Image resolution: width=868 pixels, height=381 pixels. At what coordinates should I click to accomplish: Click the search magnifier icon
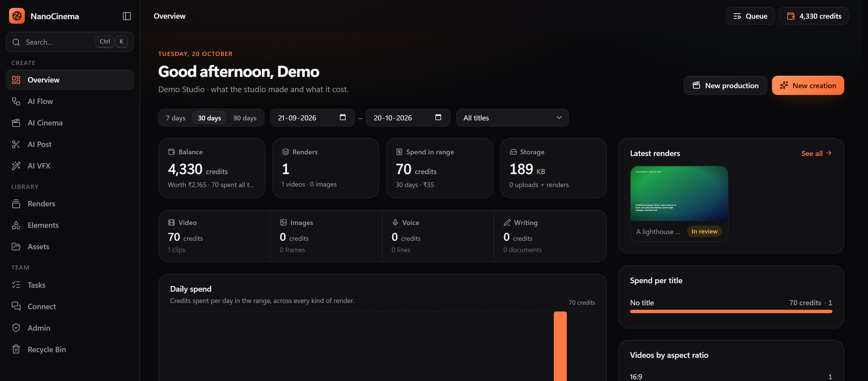tap(16, 42)
